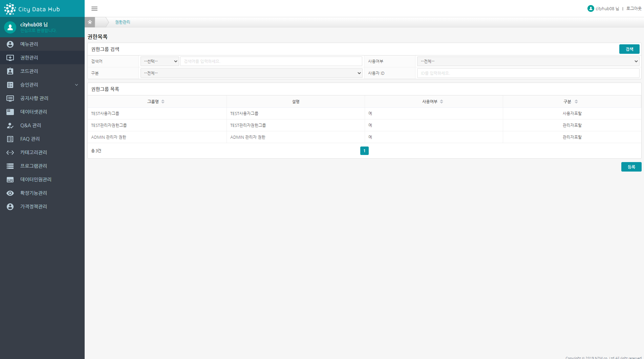Sort table by 구분 column

pyautogui.click(x=576, y=102)
